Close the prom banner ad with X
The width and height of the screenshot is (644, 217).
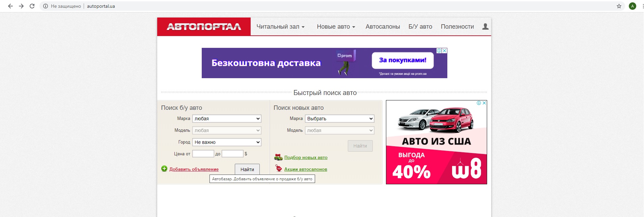[445, 51]
